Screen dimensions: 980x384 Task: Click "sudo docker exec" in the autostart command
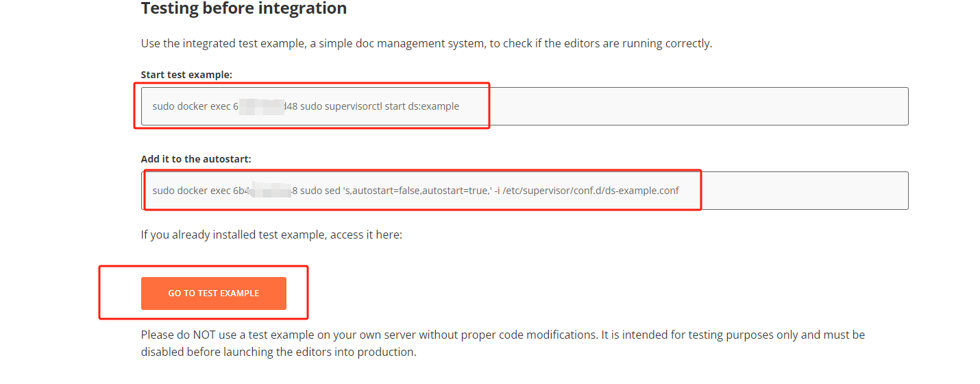coord(191,191)
